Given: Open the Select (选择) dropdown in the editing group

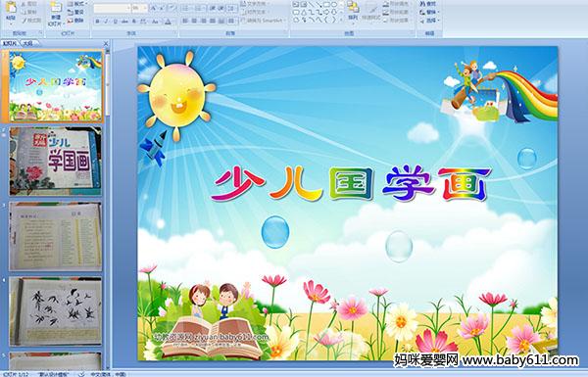Looking at the screenshot, I should 430,21.
